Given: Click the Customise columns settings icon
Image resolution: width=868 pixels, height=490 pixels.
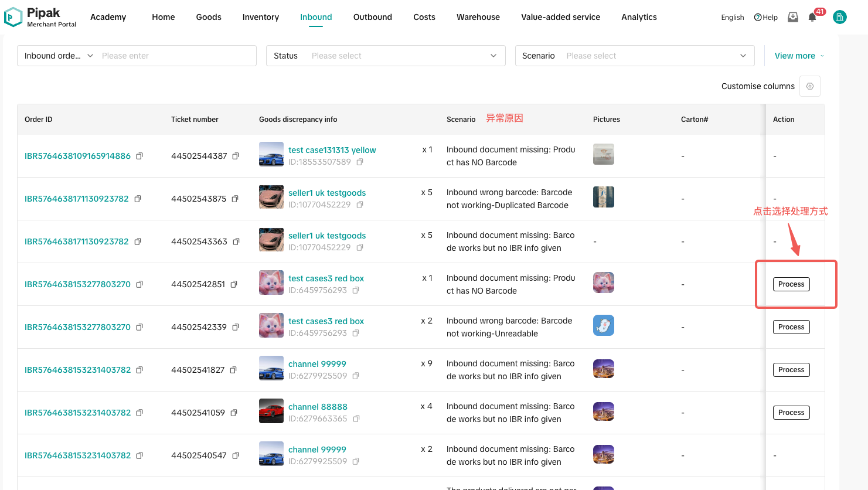Looking at the screenshot, I should (810, 86).
